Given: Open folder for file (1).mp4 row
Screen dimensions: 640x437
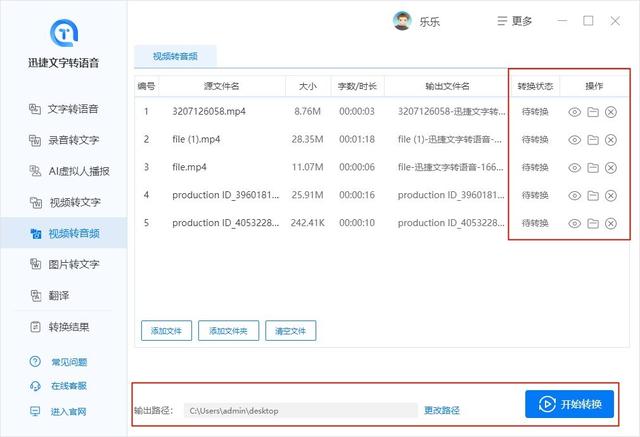Looking at the screenshot, I should coord(593,140).
